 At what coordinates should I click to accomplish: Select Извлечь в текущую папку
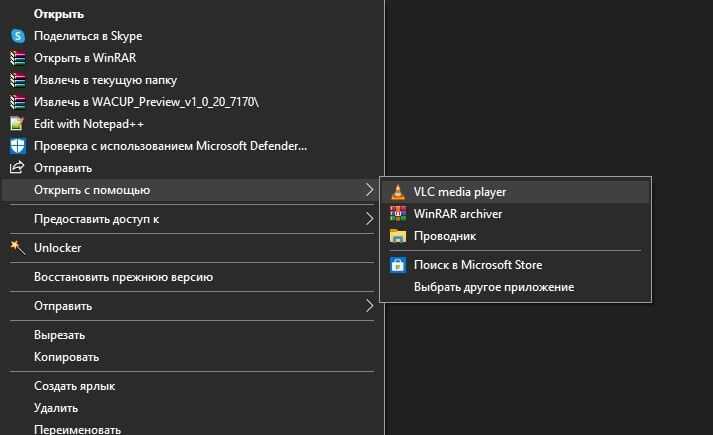click(x=105, y=80)
